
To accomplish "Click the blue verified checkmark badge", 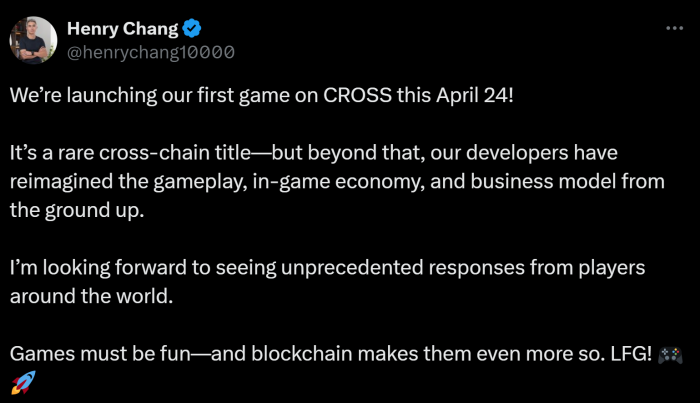I will tap(192, 29).
